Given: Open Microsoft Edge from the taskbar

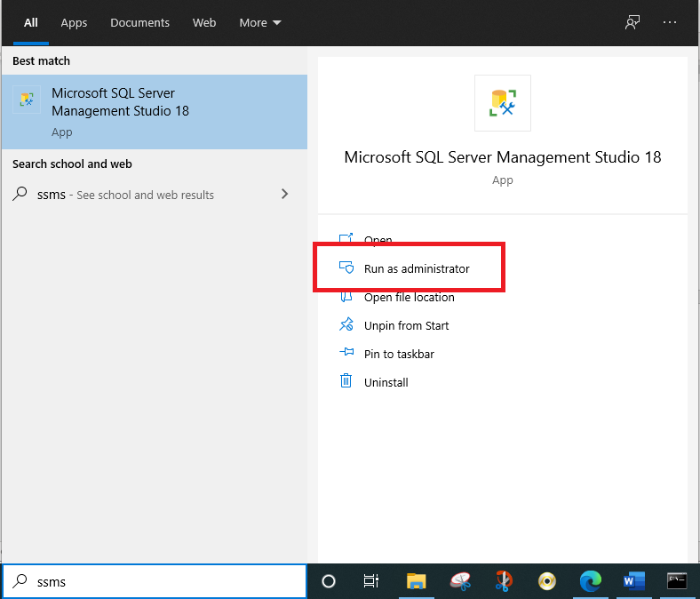Looking at the screenshot, I should [590, 581].
